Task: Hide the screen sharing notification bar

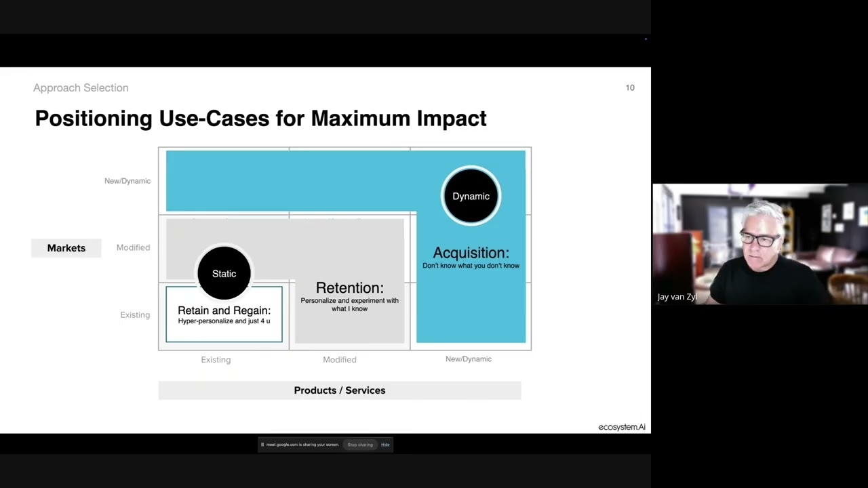Action: pos(385,445)
